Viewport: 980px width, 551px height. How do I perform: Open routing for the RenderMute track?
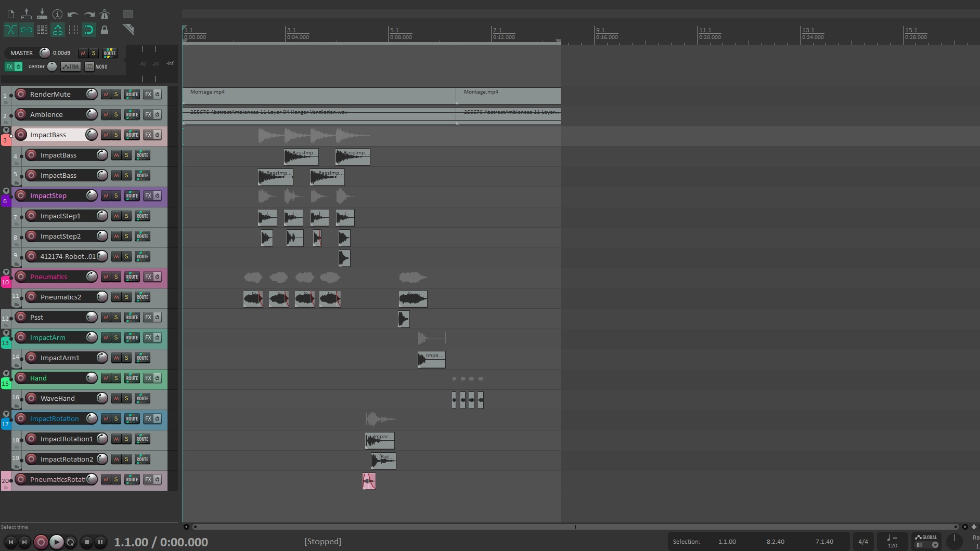132,94
